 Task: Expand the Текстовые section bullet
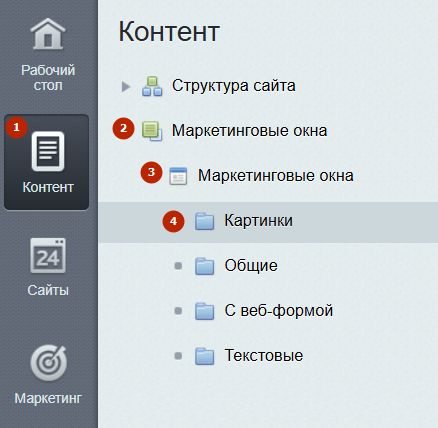click(x=178, y=356)
